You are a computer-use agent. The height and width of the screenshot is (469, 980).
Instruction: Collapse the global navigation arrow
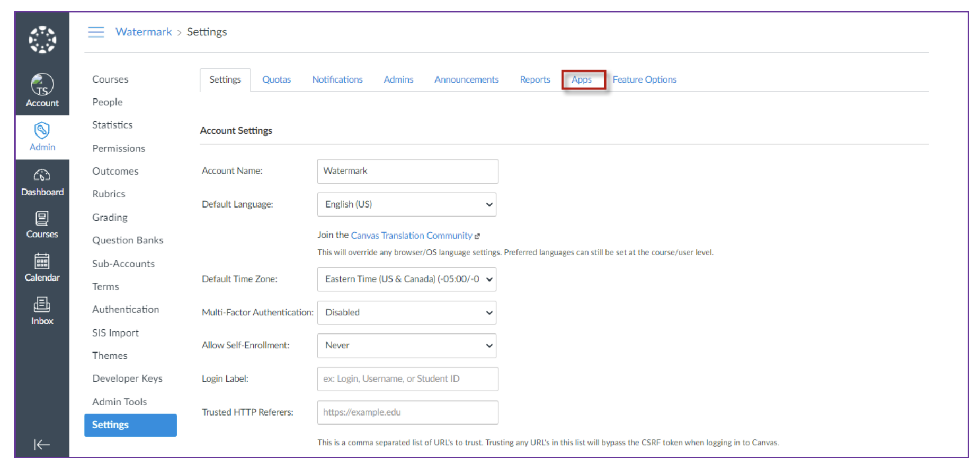(42, 445)
